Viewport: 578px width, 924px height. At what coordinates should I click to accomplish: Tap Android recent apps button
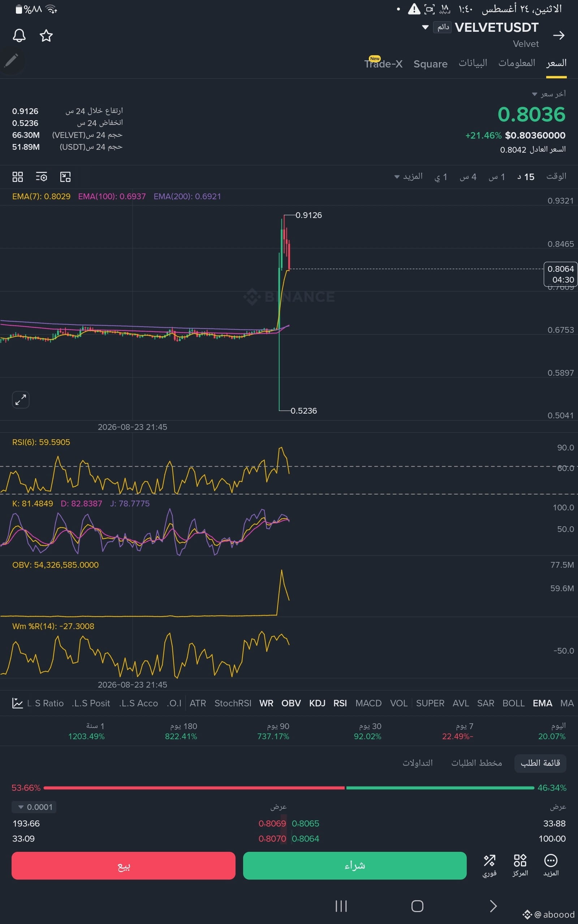[341, 906]
